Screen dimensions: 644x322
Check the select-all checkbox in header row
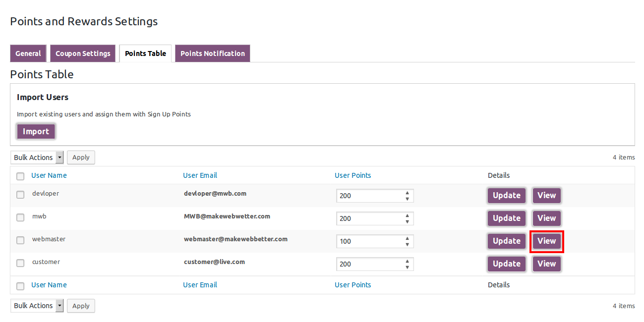pyautogui.click(x=20, y=176)
